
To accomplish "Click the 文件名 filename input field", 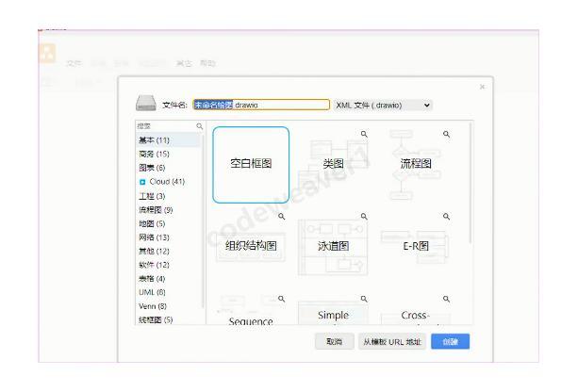I will [261, 105].
